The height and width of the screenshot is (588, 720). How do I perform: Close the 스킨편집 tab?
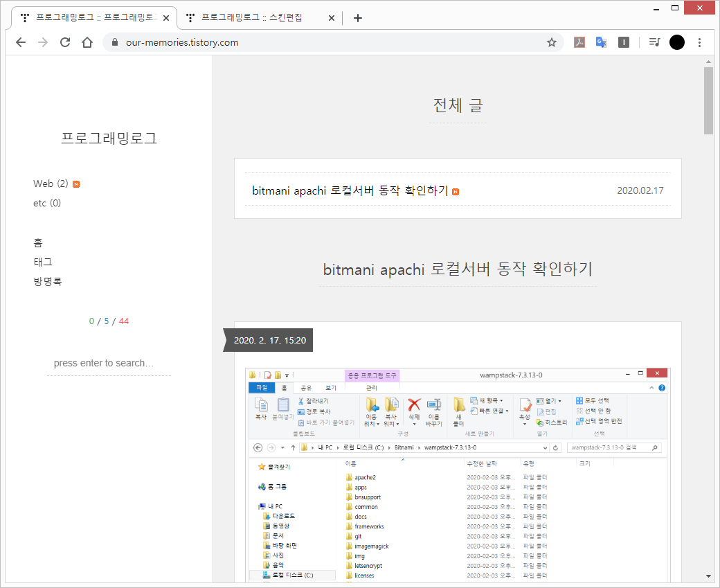coord(332,18)
